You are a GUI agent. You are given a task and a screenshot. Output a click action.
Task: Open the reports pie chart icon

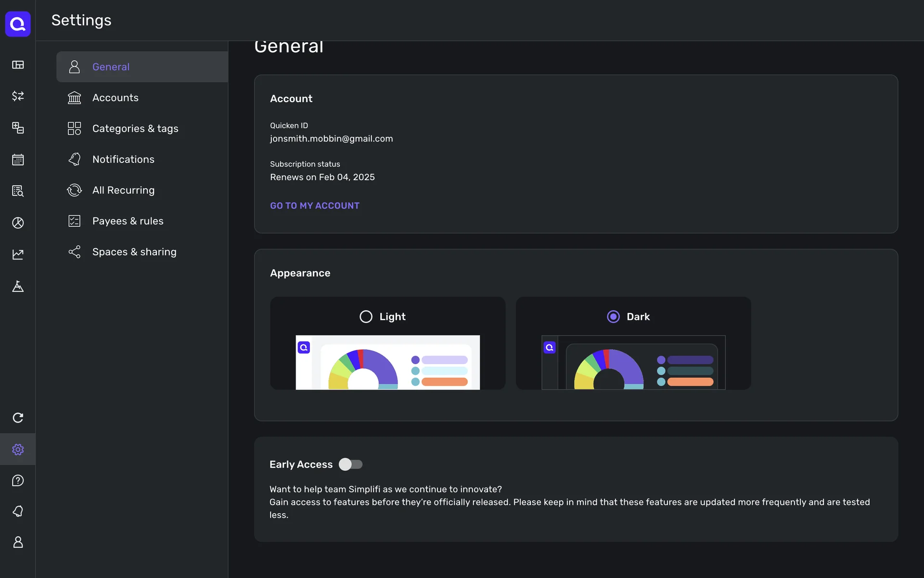18,223
